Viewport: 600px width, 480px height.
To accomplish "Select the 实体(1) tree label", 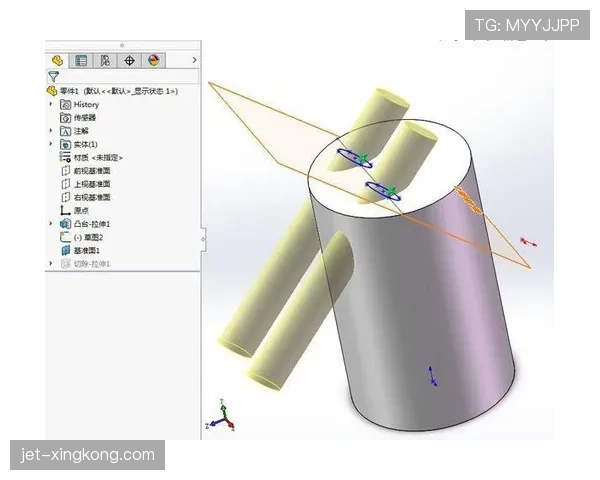I will click(86, 144).
